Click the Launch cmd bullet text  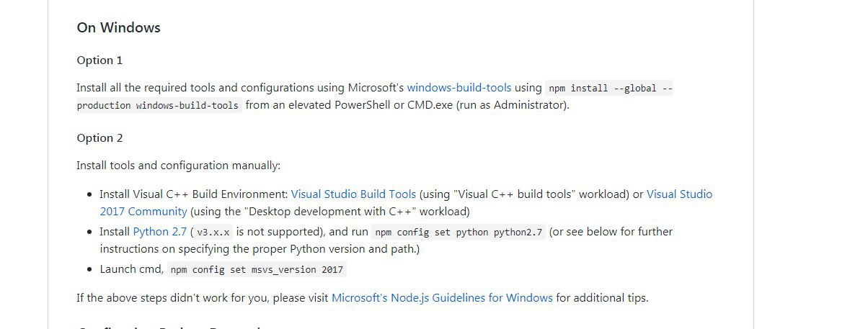coord(132,269)
